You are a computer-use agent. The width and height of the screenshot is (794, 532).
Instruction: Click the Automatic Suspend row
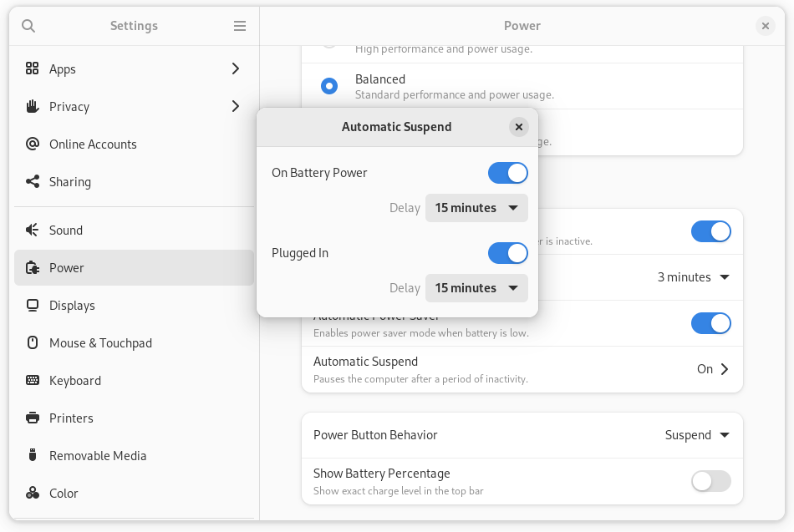[522, 369]
